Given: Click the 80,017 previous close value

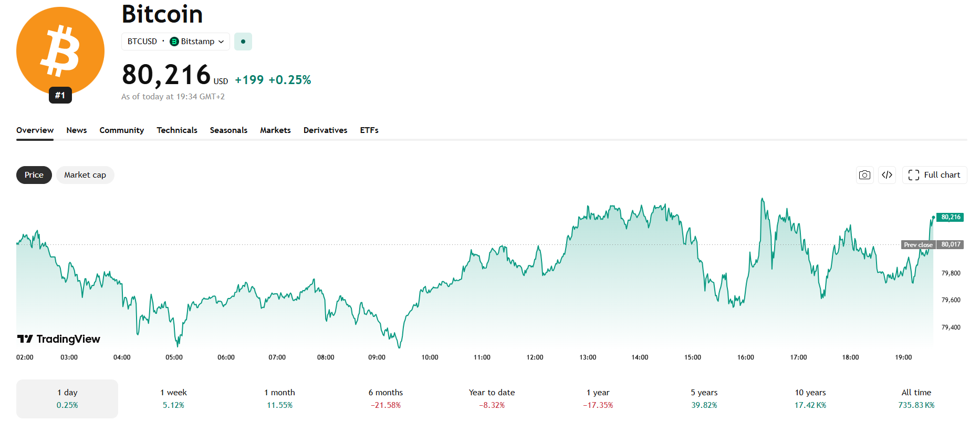Looking at the screenshot, I should coord(951,244).
